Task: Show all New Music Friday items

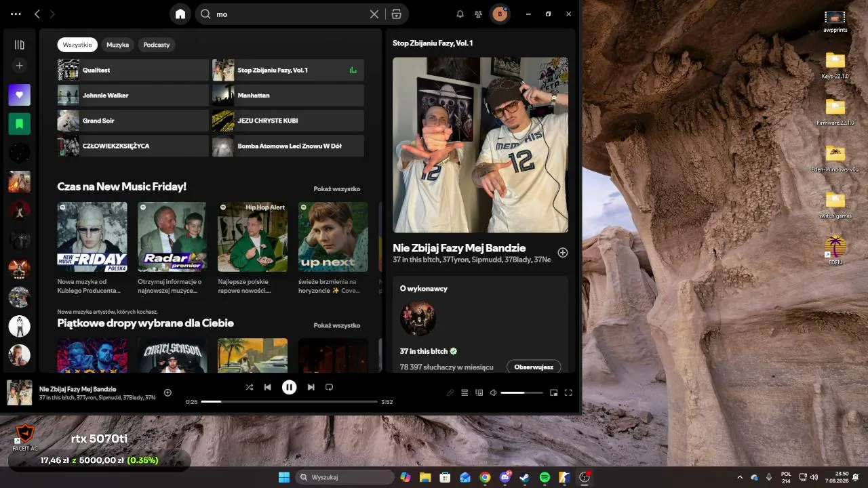Action: pos(336,189)
